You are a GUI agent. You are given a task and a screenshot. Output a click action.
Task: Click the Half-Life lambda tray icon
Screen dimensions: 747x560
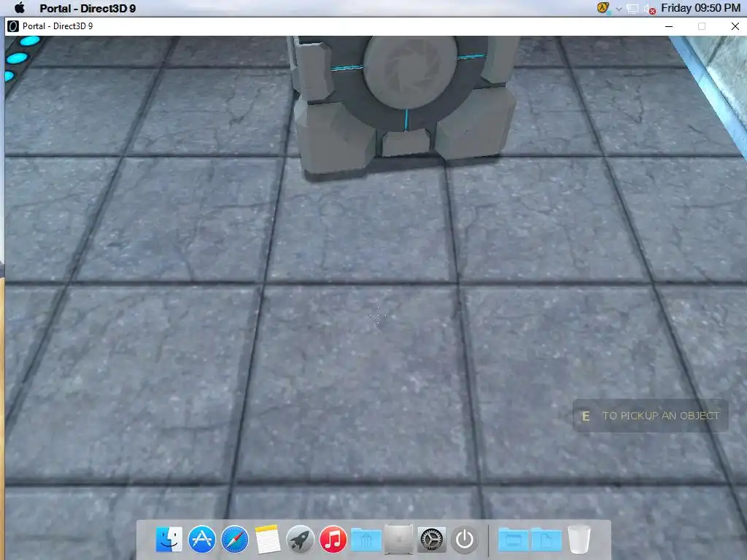coord(603,8)
